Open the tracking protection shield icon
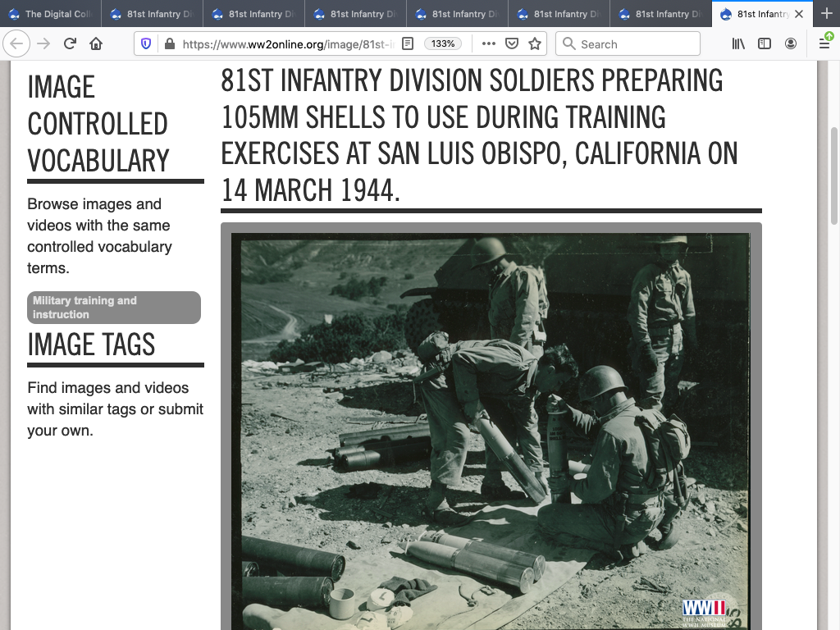The height and width of the screenshot is (630, 840). tap(147, 43)
